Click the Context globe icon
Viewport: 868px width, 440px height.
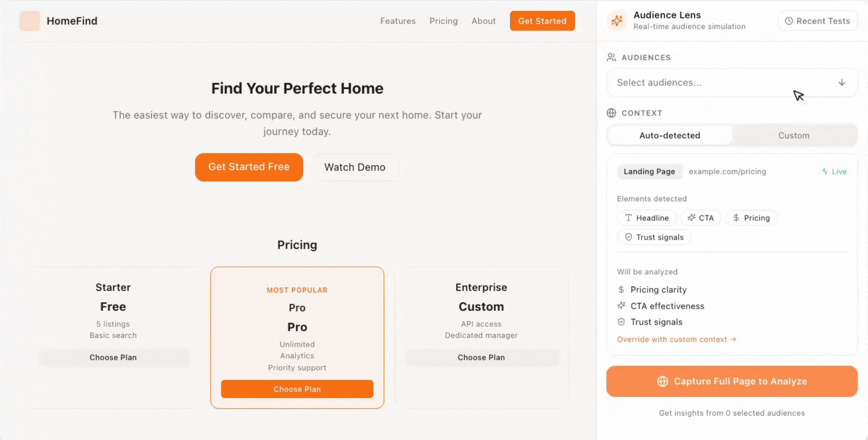611,113
